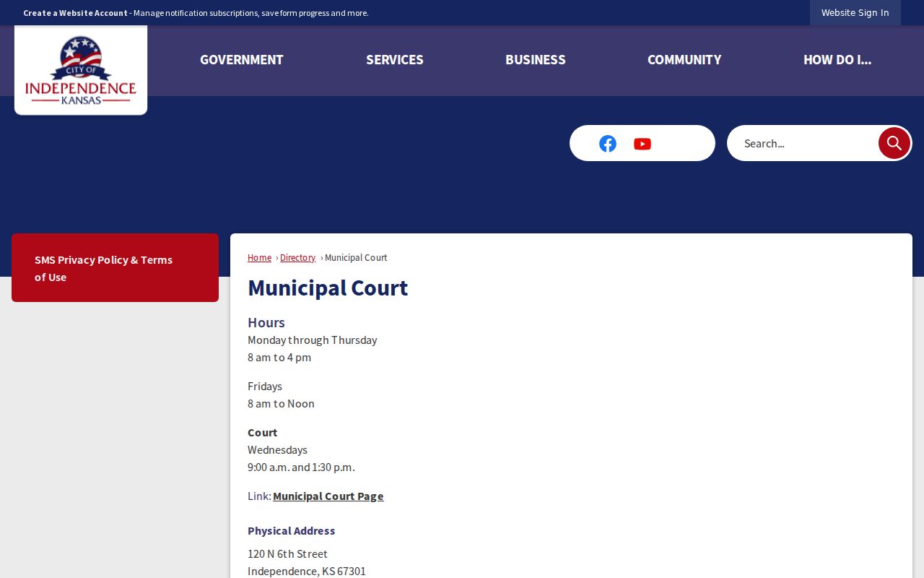Click the text "8 am to Noon"
Viewport: 924px width, 578px height.
[281, 404]
